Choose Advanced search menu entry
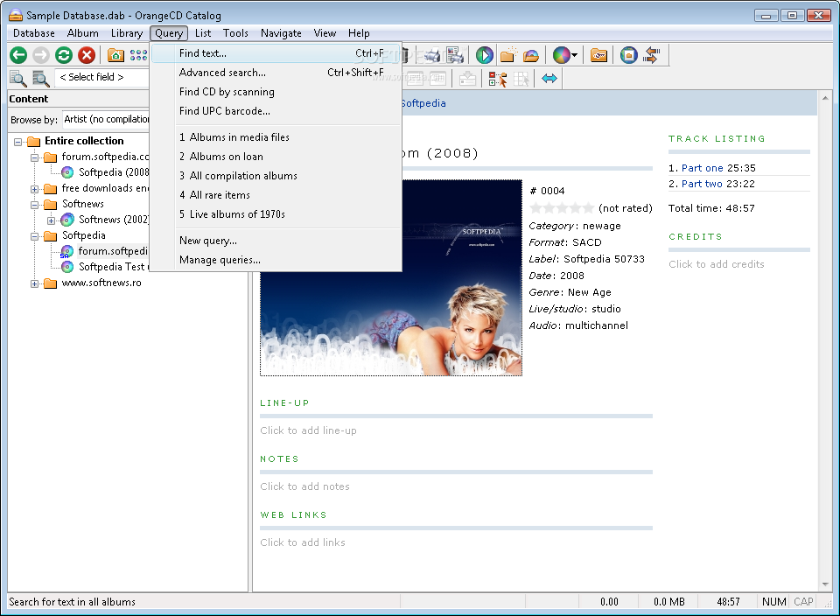This screenshot has width=840, height=616. [276, 73]
